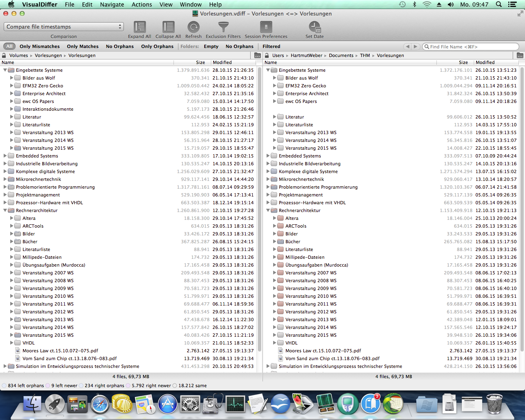Open the Edit menu
The height and width of the screenshot is (420, 525).
tap(87, 5)
